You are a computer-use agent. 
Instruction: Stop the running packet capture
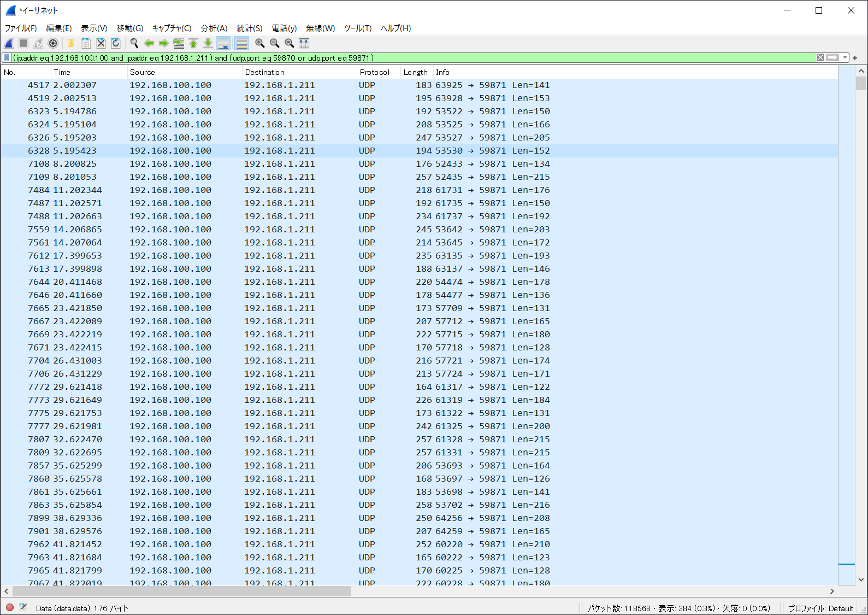(x=23, y=43)
